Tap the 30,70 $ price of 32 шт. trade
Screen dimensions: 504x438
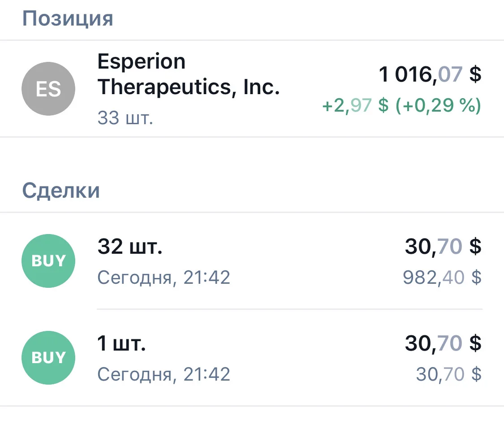point(443,247)
